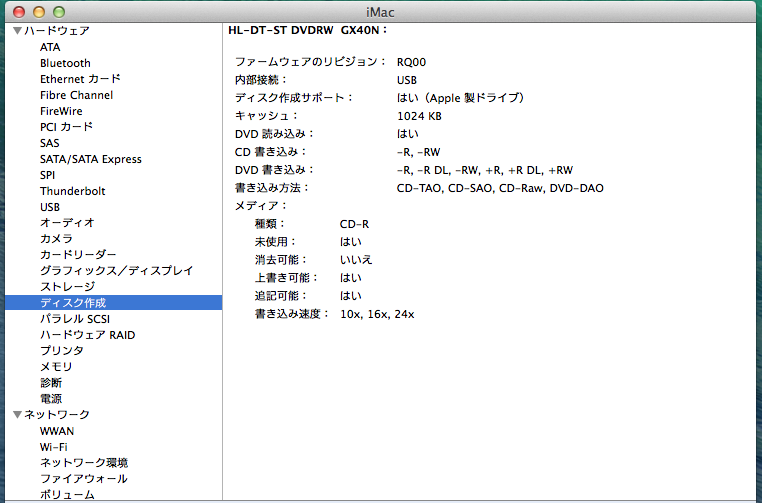Screen dimensions: 762x503
Task: Select カードリーダー in the sidebar
Action: [x=78, y=255]
